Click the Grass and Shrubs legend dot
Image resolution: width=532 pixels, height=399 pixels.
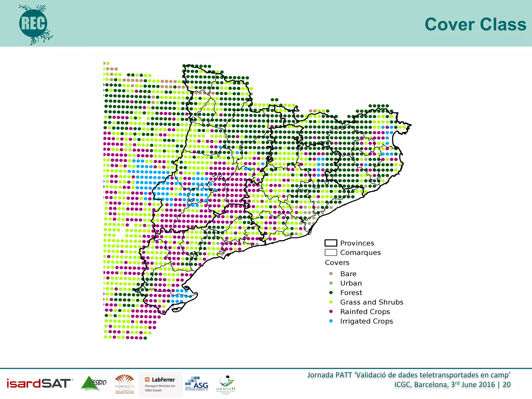tap(331, 302)
